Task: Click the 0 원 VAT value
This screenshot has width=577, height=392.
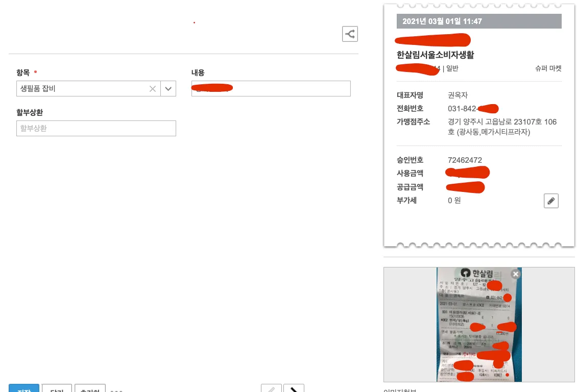Action: pos(454,201)
